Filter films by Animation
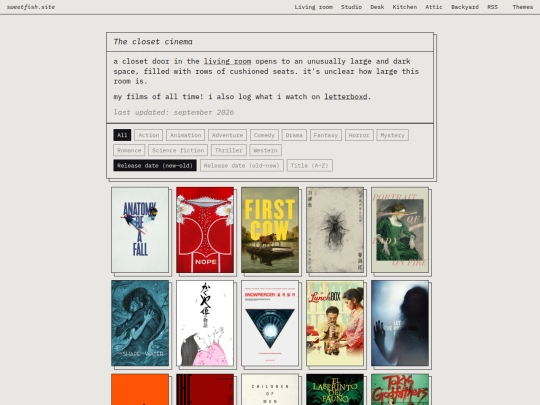540x405 pixels. [x=186, y=135]
